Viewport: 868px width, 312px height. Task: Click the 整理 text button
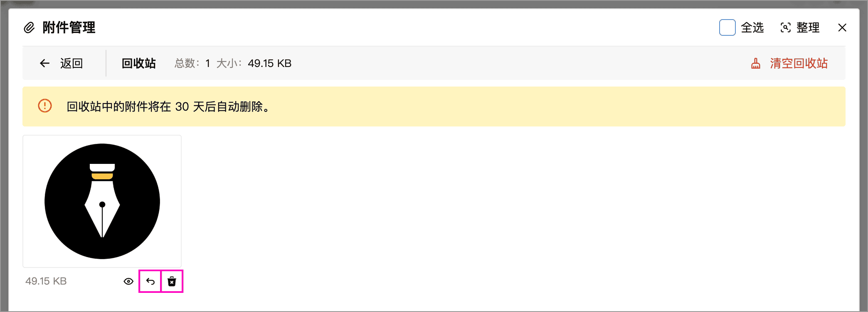pos(808,27)
